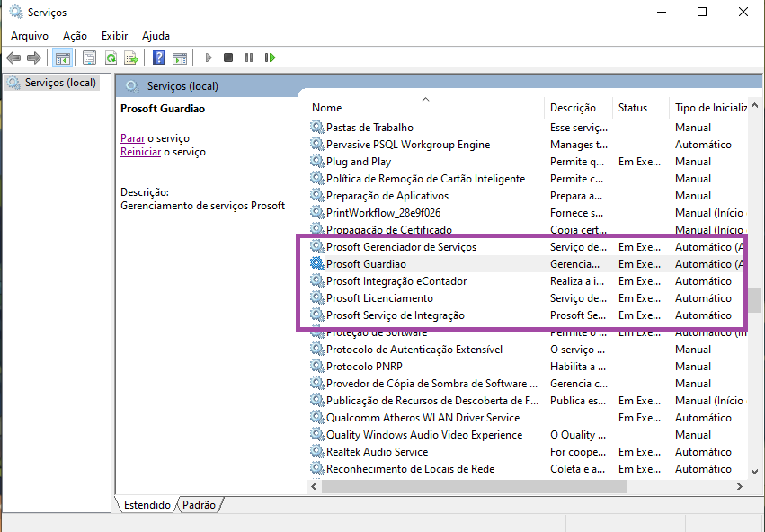
Task: Open the Exibir menu
Action: pos(115,36)
